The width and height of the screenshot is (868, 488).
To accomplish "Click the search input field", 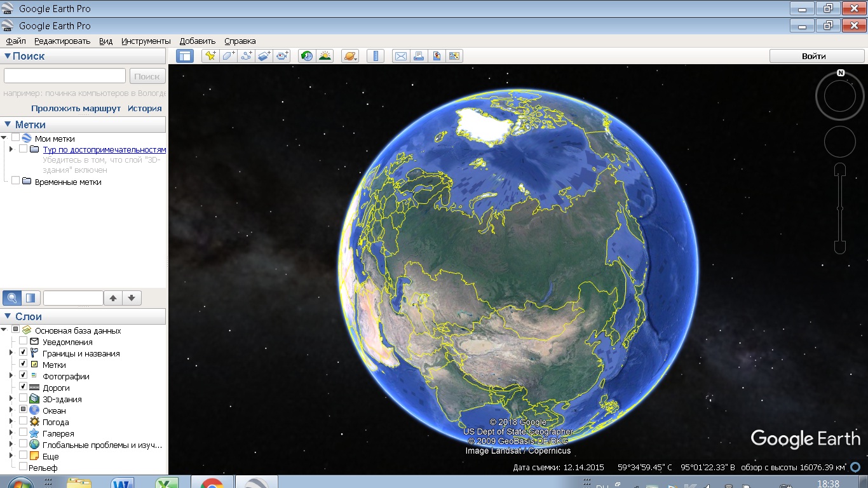I will 65,76.
